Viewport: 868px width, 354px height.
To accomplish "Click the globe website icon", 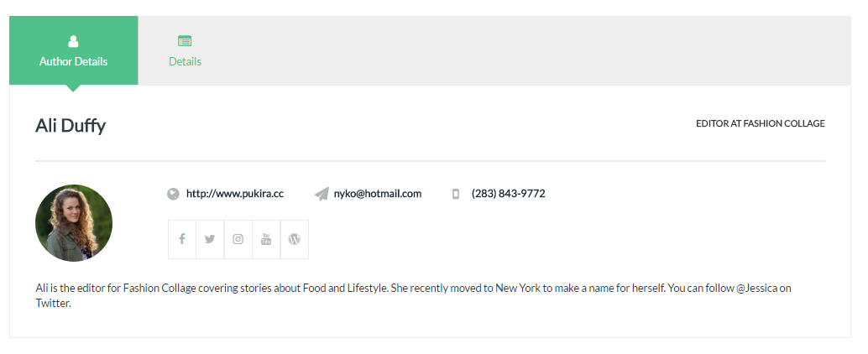I will click(173, 194).
